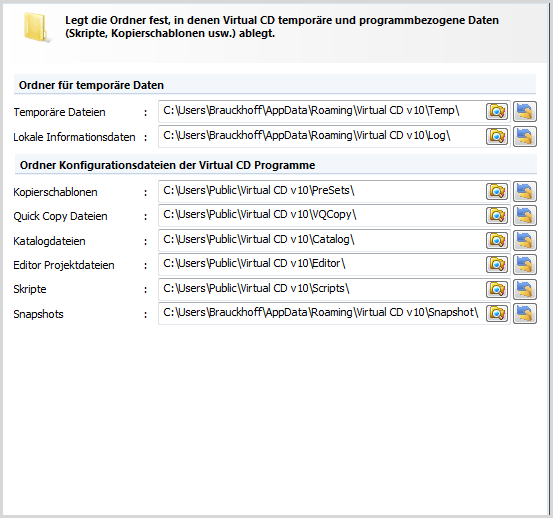The height and width of the screenshot is (518, 553).
Task: Click the 'Lokale Informationsdaten' label
Action: [x=74, y=137]
